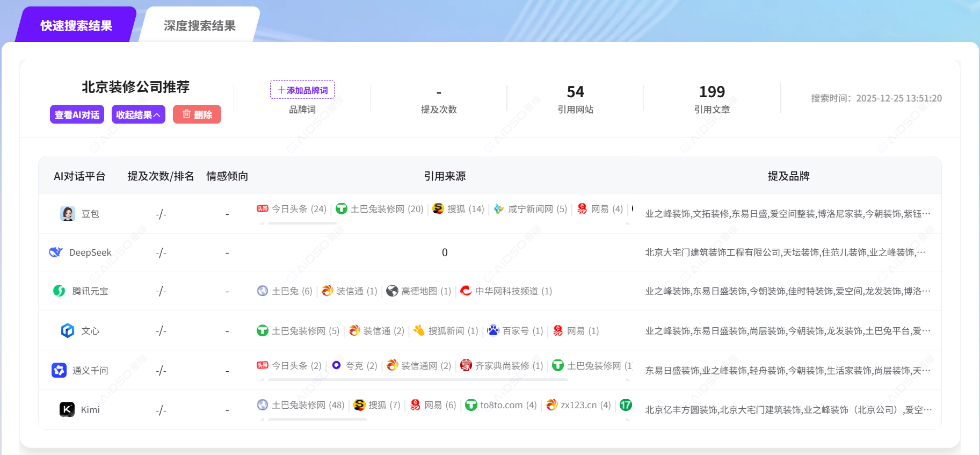This screenshot has height=455, width=980.
Task: Click the 百家号 paw source icon
Action: click(493, 330)
